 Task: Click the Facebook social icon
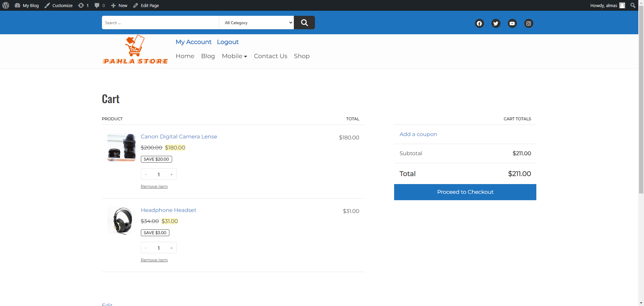coord(479,24)
